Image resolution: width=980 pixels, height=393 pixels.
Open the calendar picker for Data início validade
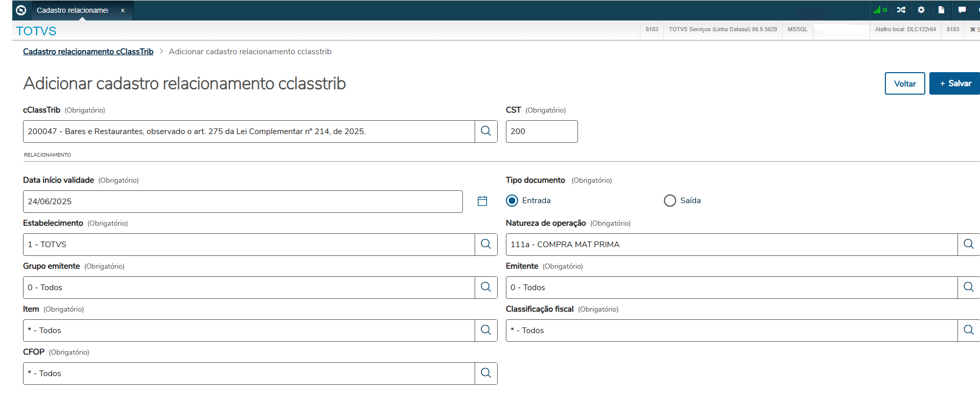(x=482, y=201)
